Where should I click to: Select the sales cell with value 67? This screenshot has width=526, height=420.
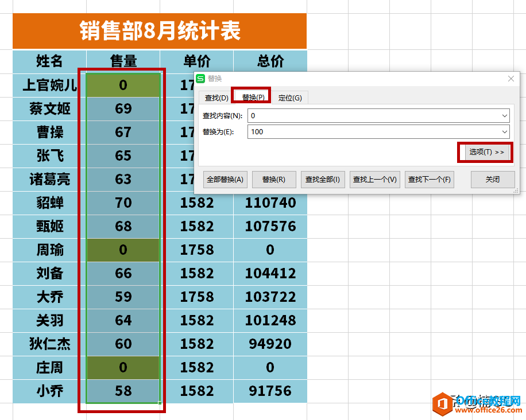pyautogui.click(x=123, y=132)
